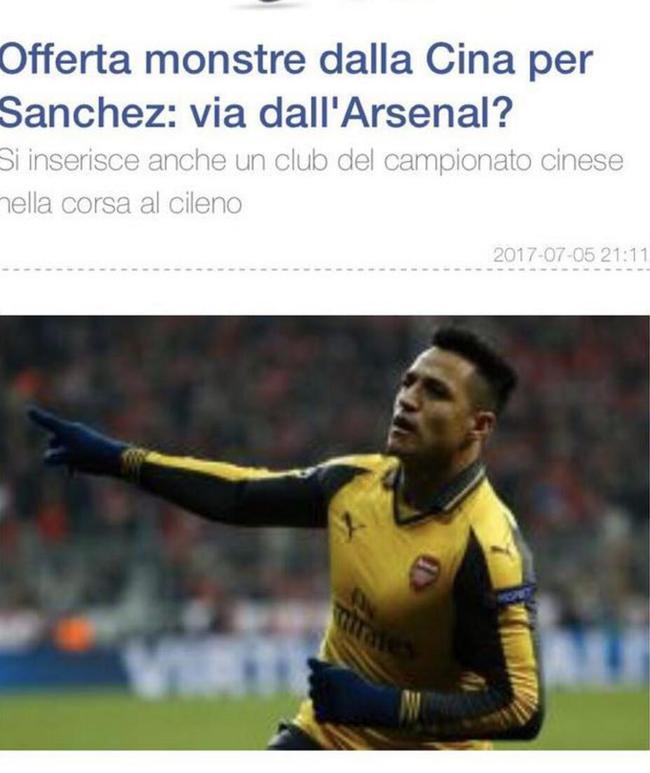Open the 'Offerta monstre dalla Cina' headline
The height and width of the screenshot is (773, 650).
tap(296, 61)
